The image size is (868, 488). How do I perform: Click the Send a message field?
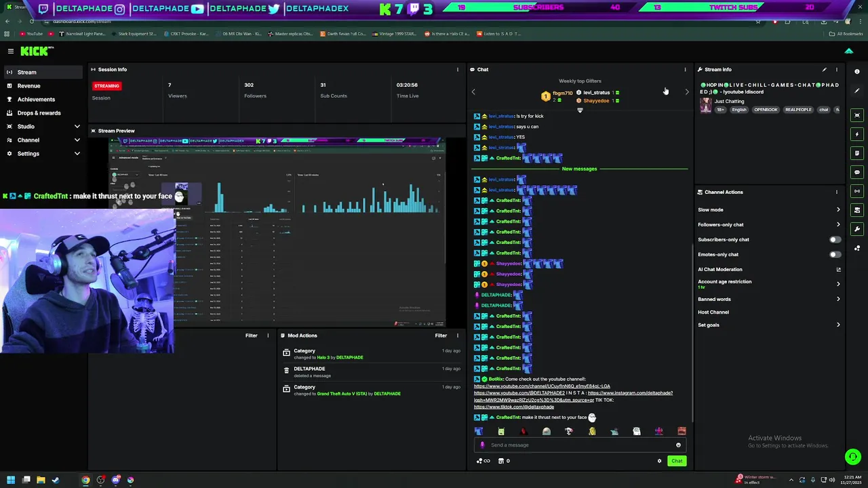click(580, 445)
